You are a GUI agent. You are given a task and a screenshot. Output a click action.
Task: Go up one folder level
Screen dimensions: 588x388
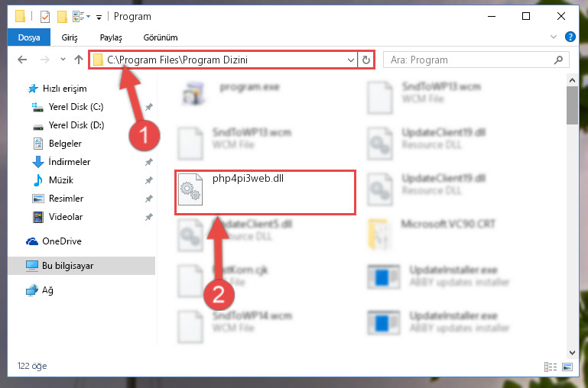[79, 60]
